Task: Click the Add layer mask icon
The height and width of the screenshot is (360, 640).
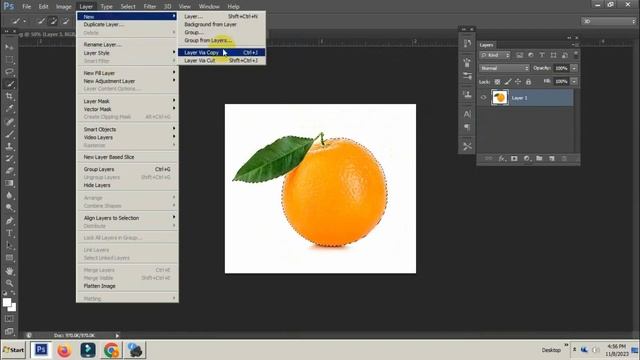Action: coord(514,158)
